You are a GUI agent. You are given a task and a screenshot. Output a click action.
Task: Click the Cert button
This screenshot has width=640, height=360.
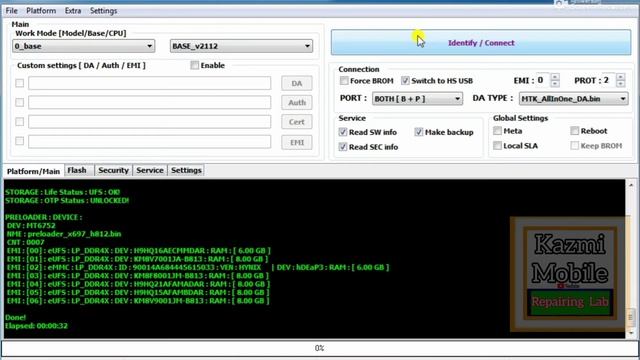(x=297, y=122)
